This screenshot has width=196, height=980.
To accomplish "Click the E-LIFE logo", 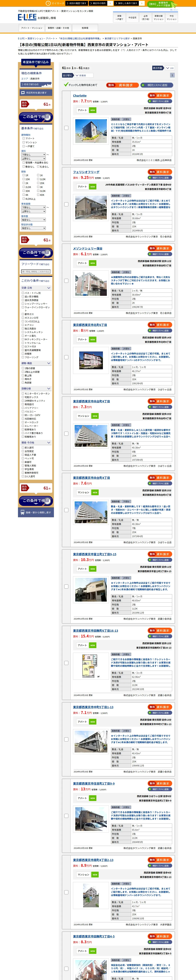I will click(27, 17).
